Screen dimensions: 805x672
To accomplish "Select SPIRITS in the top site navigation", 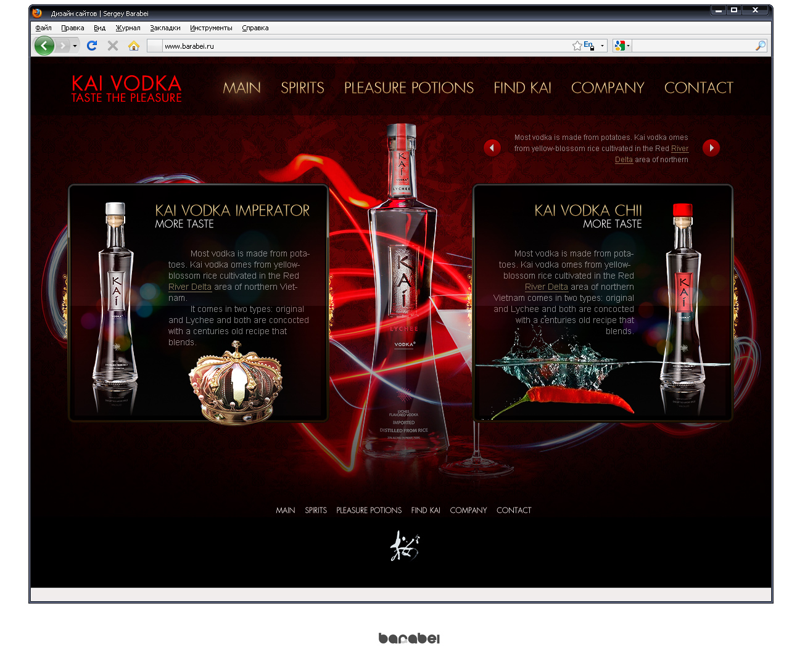I will pyautogui.click(x=302, y=88).
